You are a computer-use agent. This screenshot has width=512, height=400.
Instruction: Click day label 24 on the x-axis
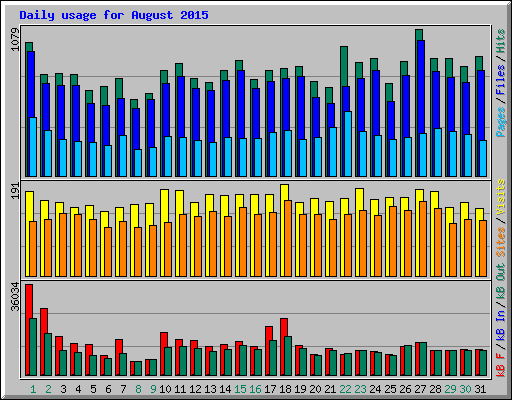click(375, 389)
